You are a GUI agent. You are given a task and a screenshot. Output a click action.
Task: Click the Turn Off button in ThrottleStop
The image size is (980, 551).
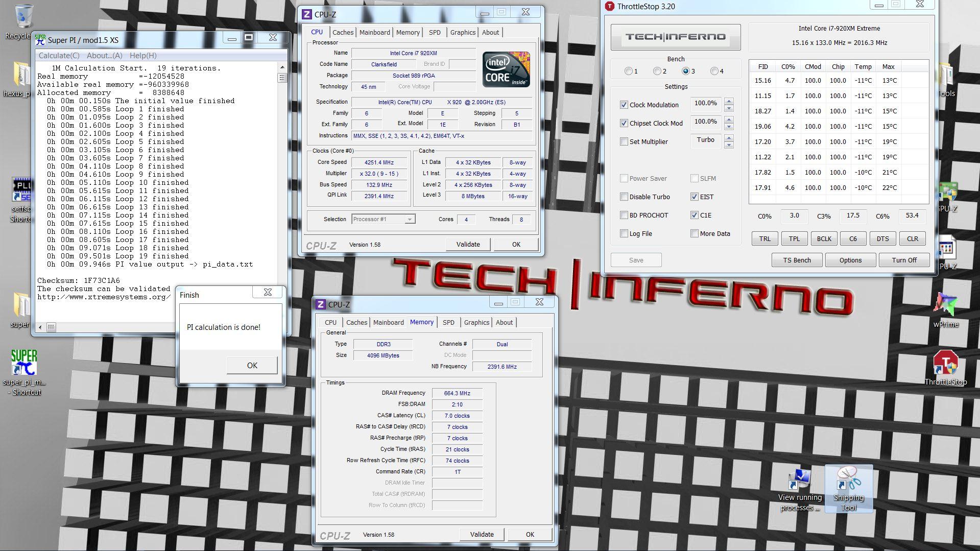[904, 260]
